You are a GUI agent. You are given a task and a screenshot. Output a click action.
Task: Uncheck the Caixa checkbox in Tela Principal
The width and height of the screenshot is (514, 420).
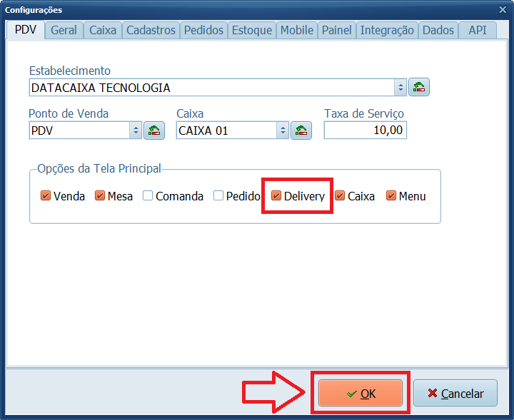click(340, 196)
